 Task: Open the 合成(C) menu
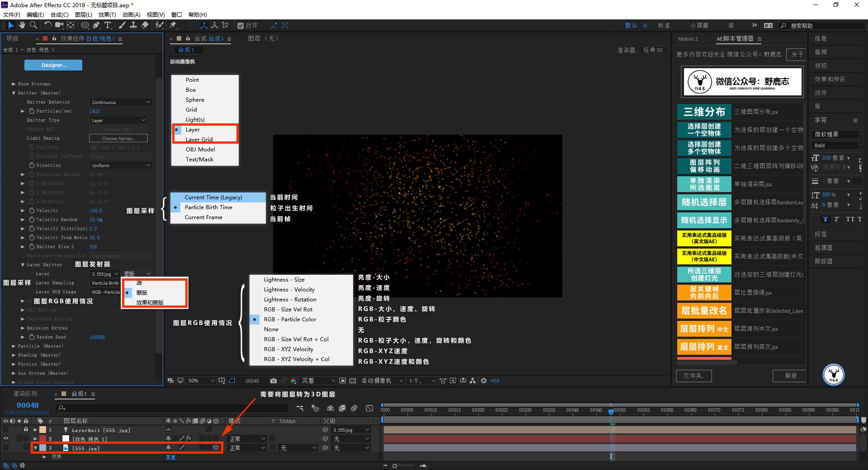tap(59, 14)
